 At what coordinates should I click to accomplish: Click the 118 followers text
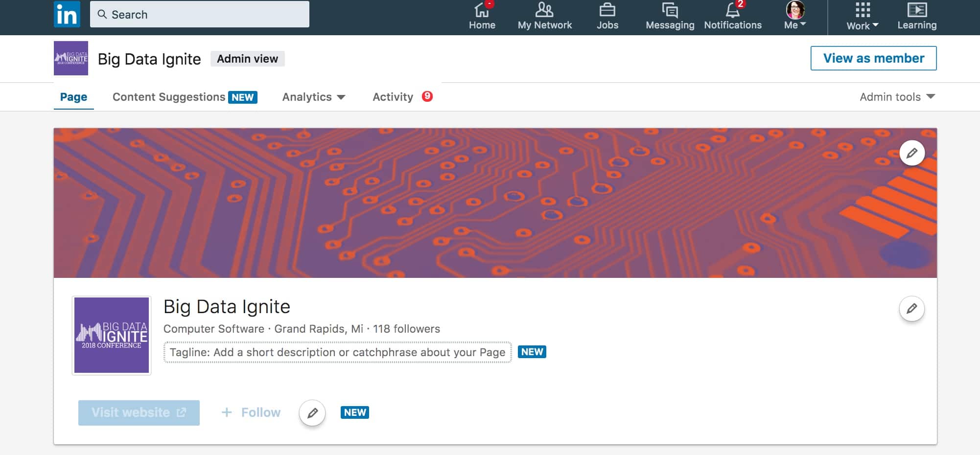click(x=406, y=329)
